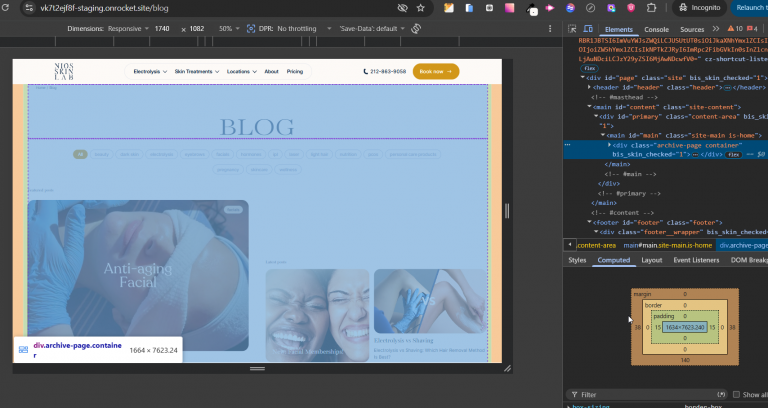The image size is (768, 408).
Task: Select main#main.site-main.is-home breadcrumb
Action: point(668,245)
